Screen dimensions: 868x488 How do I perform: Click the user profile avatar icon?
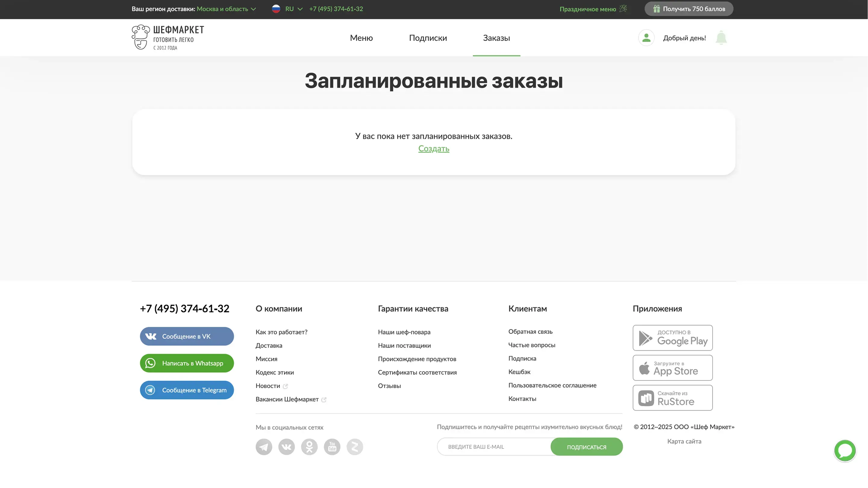coord(646,38)
